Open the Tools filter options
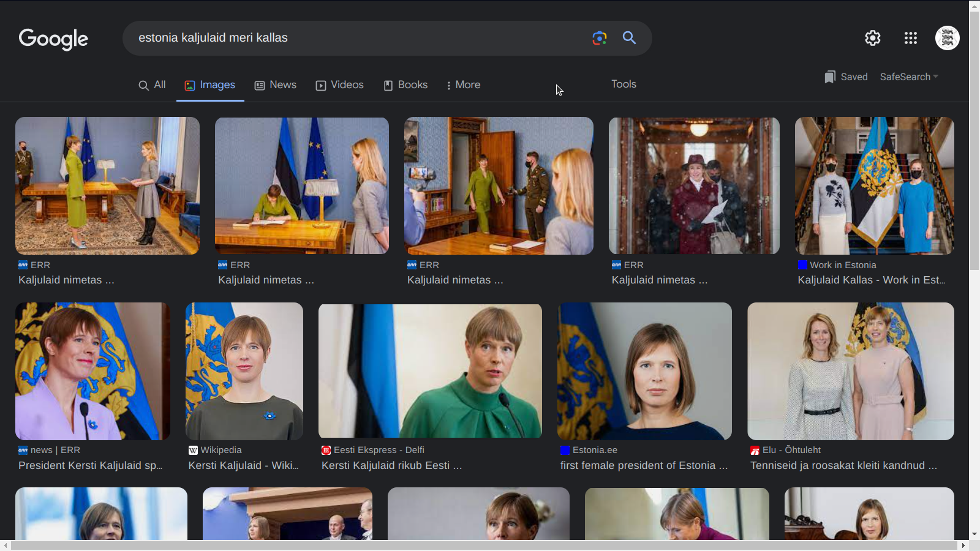980x551 pixels. pos(624,84)
